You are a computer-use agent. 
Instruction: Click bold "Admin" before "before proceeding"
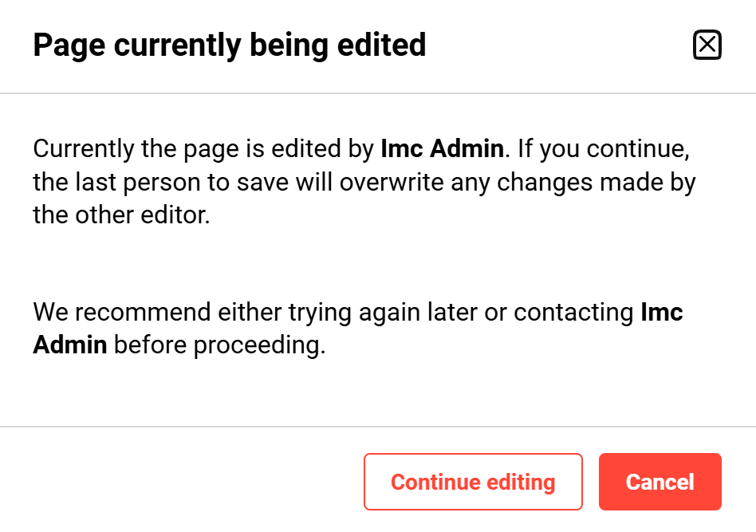[70, 347]
